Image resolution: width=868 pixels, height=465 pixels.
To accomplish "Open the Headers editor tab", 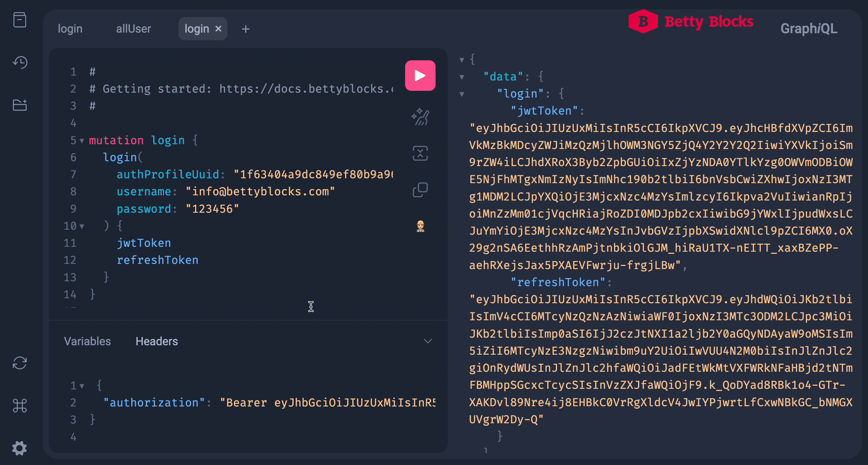I will point(157,341).
